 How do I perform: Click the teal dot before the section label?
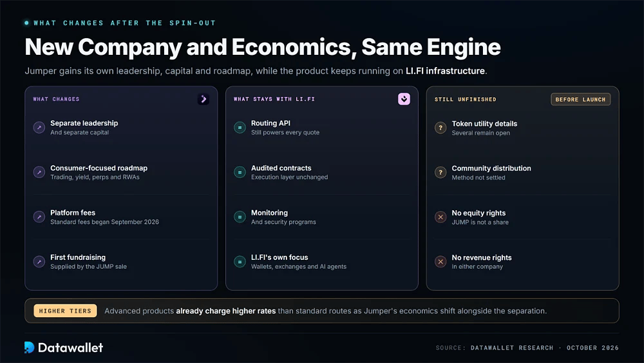[x=26, y=23]
